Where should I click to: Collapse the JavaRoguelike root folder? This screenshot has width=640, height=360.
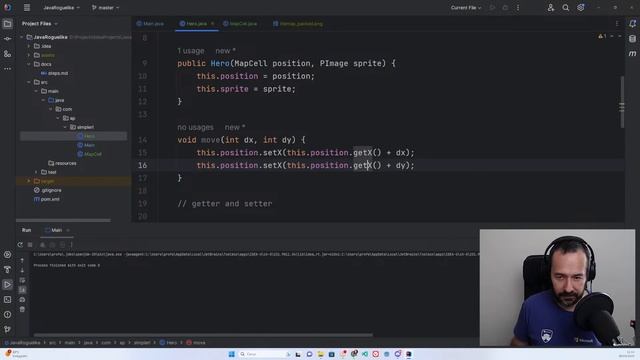coord(22,37)
